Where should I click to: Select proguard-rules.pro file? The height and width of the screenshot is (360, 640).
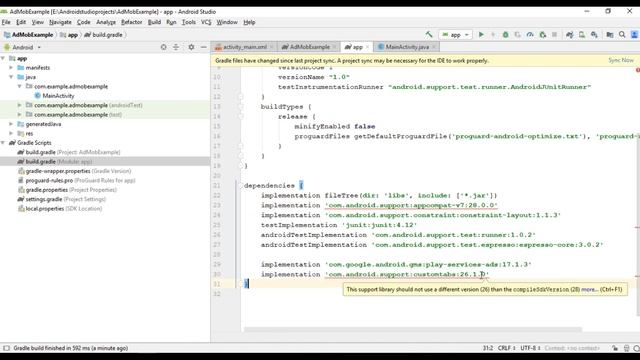(x=77, y=180)
